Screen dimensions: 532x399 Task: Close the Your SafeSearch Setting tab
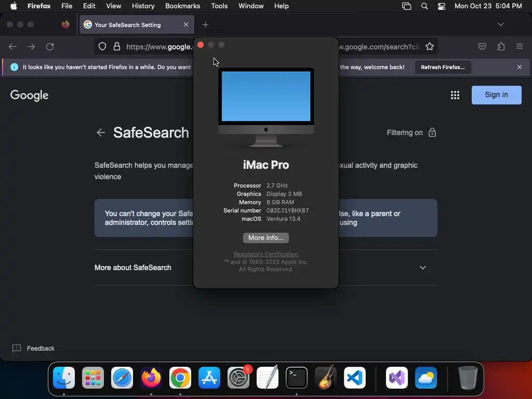[x=186, y=24]
